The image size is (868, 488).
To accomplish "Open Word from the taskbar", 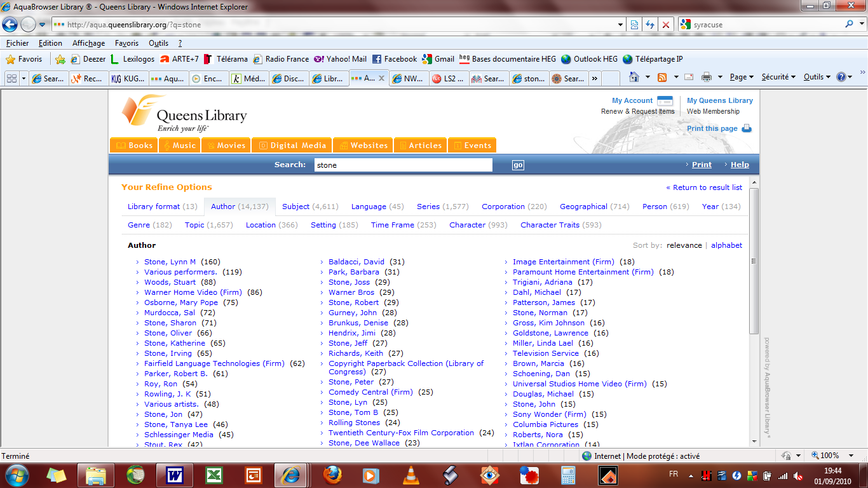I will tap(174, 475).
